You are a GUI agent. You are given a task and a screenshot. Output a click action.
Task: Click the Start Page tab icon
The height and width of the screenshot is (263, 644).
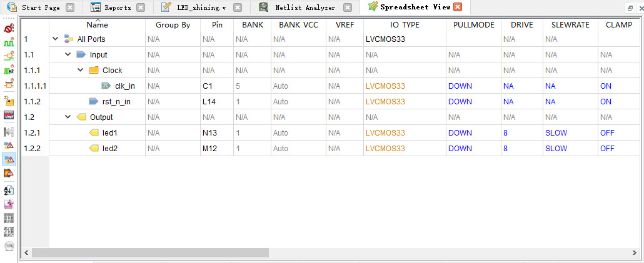[x=13, y=7]
